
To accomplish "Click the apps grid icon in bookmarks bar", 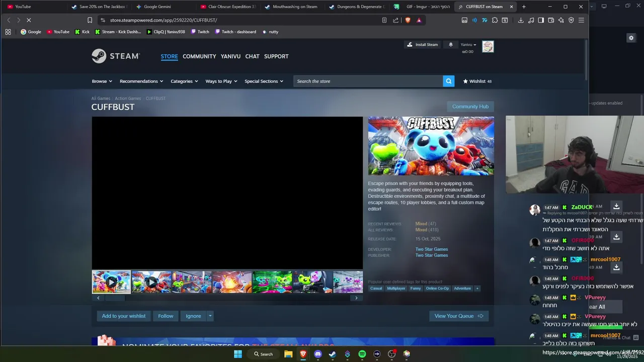I will [x=8, y=32].
